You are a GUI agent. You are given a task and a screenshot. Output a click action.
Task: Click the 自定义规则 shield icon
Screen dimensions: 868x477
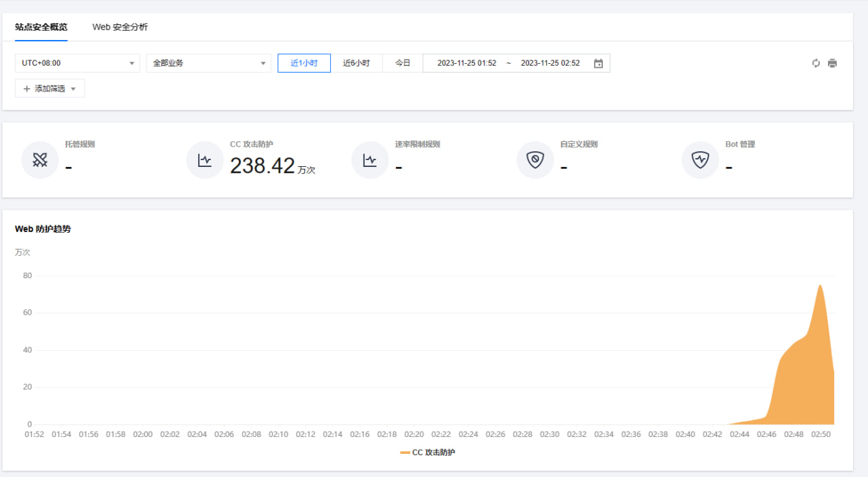(x=535, y=160)
